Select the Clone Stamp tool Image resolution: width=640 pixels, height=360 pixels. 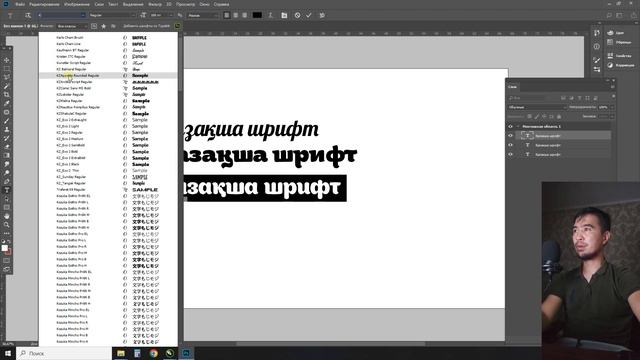[x=7, y=129]
